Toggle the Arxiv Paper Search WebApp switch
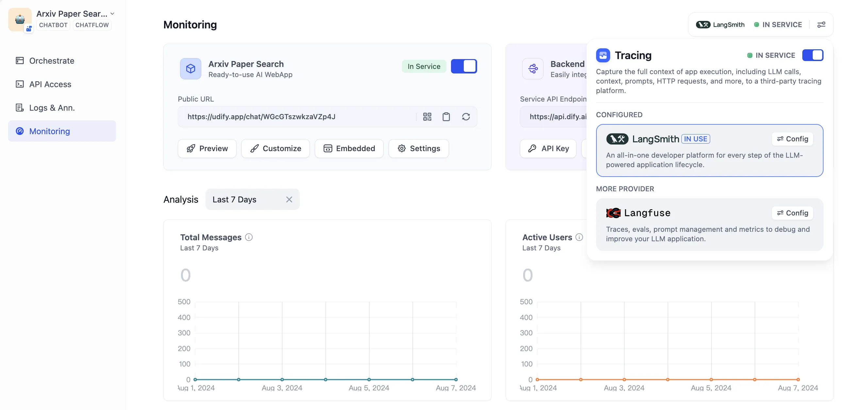Screen dimensions: 868x410 coord(464,66)
